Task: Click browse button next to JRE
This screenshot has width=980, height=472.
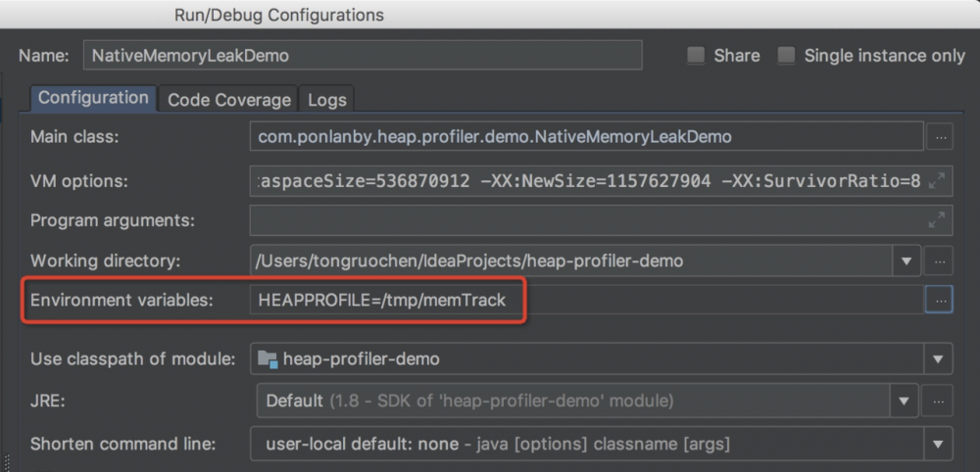Action: 940,401
